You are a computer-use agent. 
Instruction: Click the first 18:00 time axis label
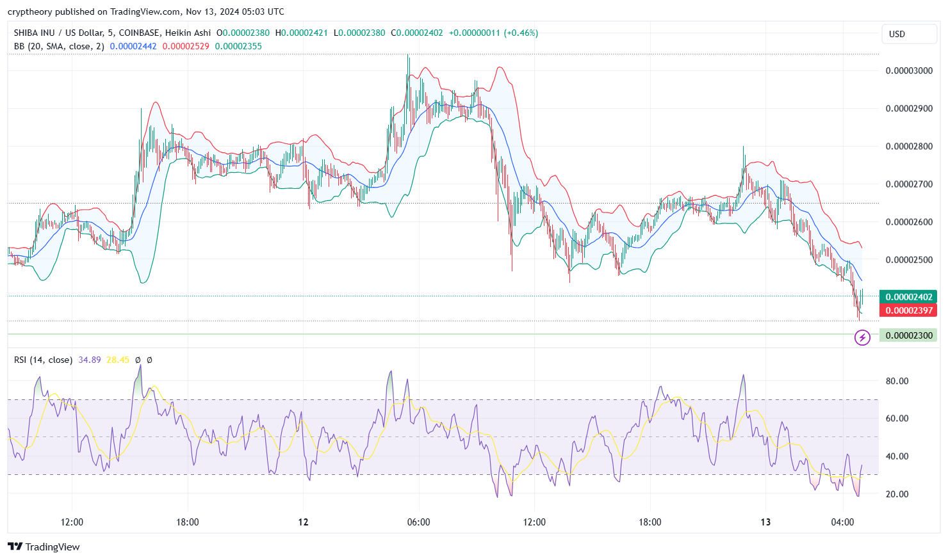[x=188, y=522]
